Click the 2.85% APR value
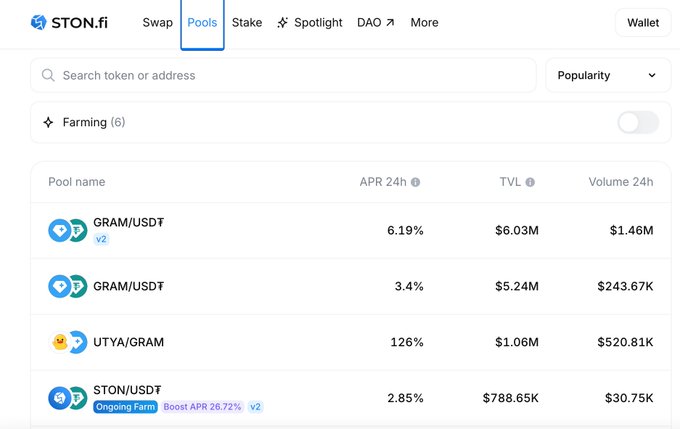Screen dimensions: 680x429 tap(405, 398)
